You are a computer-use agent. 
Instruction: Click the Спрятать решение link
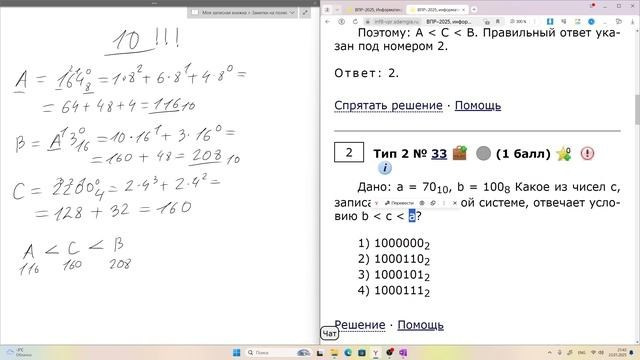tap(388, 106)
